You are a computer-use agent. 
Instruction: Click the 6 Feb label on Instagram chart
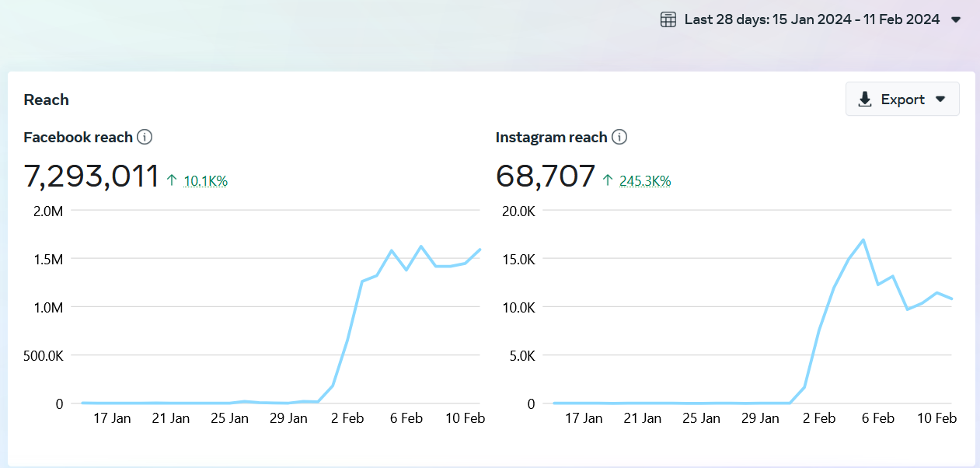tap(878, 418)
